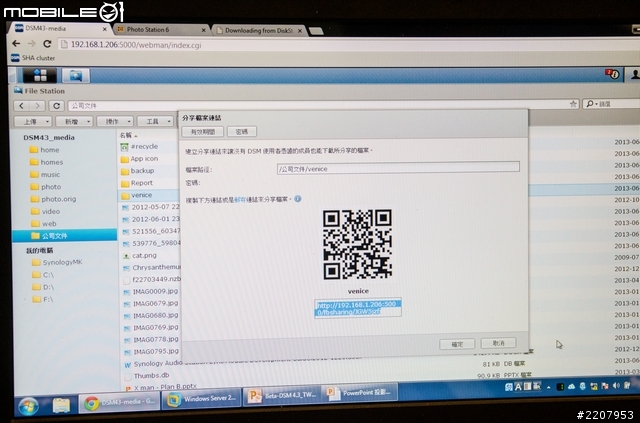The height and width of the screenshot is (423, 640).
Task: Select the Report folder row
Action: pyautogui.click(x=149, y=183)
